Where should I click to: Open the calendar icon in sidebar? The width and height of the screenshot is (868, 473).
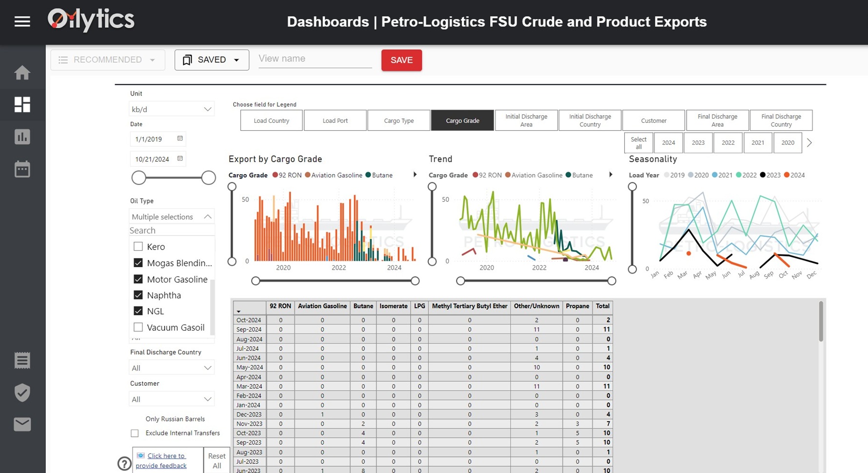pyautogui.click(x=22, y=169)
